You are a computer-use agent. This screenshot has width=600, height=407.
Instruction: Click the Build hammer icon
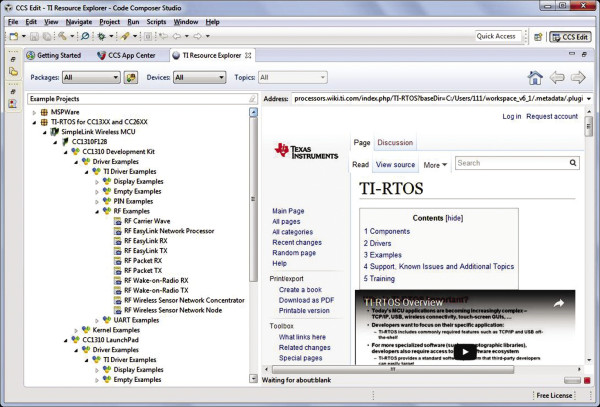point(62,36)
